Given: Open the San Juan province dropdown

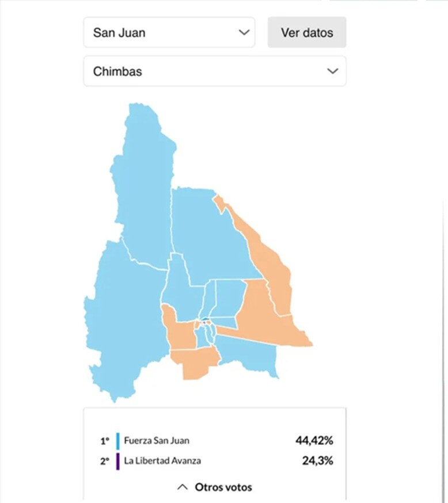Looking at the screenshot, I should tap(169, 33).
